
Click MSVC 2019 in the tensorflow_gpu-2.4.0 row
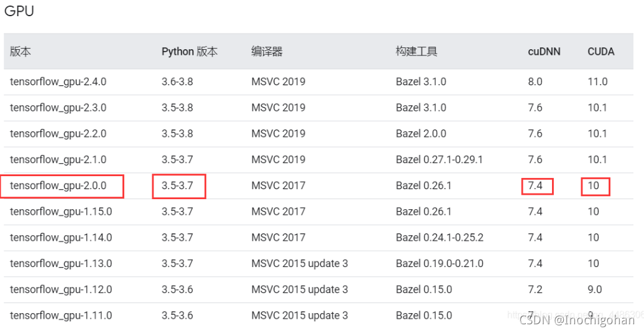coord(278,82)
